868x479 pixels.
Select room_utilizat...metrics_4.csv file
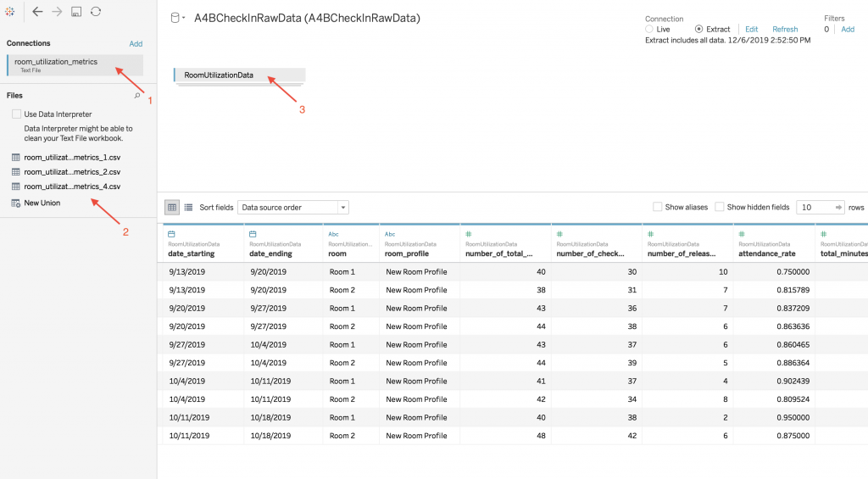coord(72,186)
